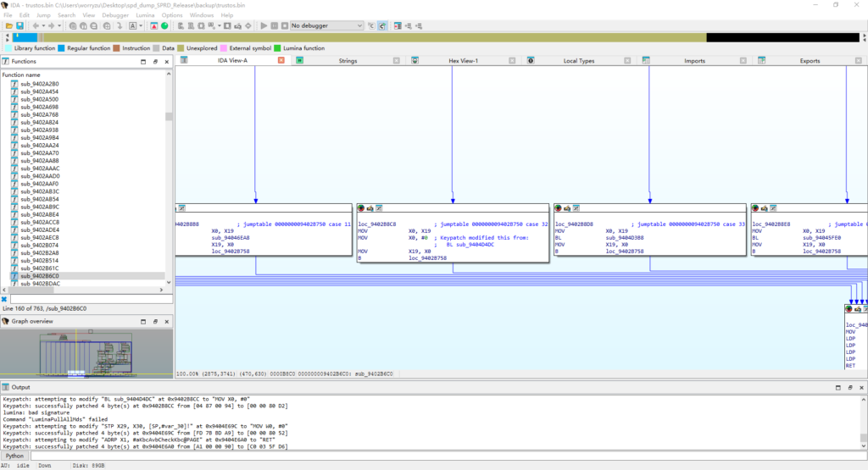This screenshot has width=868, height=470.
Task: Open the jump back history dropdown
Action: [x=43, y=26]
